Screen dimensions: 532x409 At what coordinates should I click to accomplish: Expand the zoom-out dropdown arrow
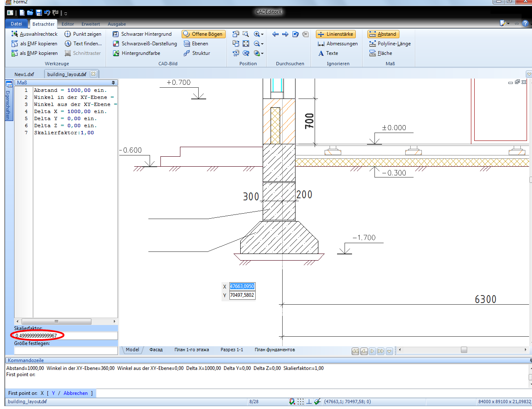pos(262,44)
